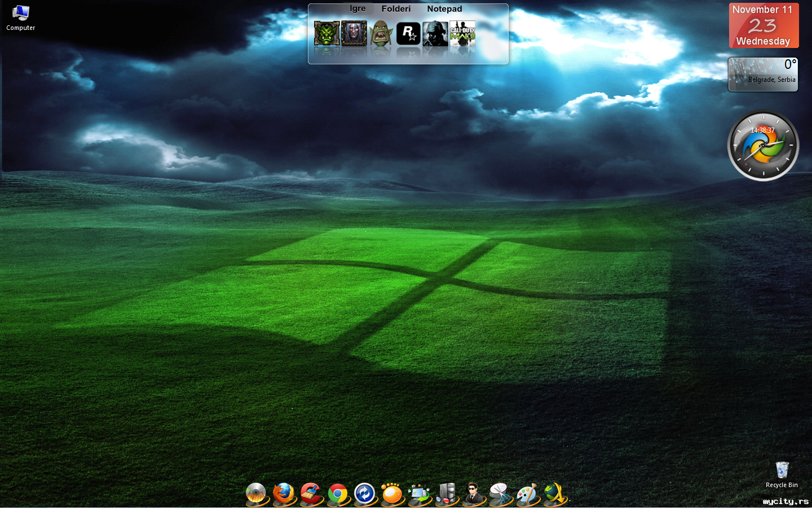This screenshot has width=812, height=508.
Task: Open the Computer desktop icon
Action: point(20,17)
